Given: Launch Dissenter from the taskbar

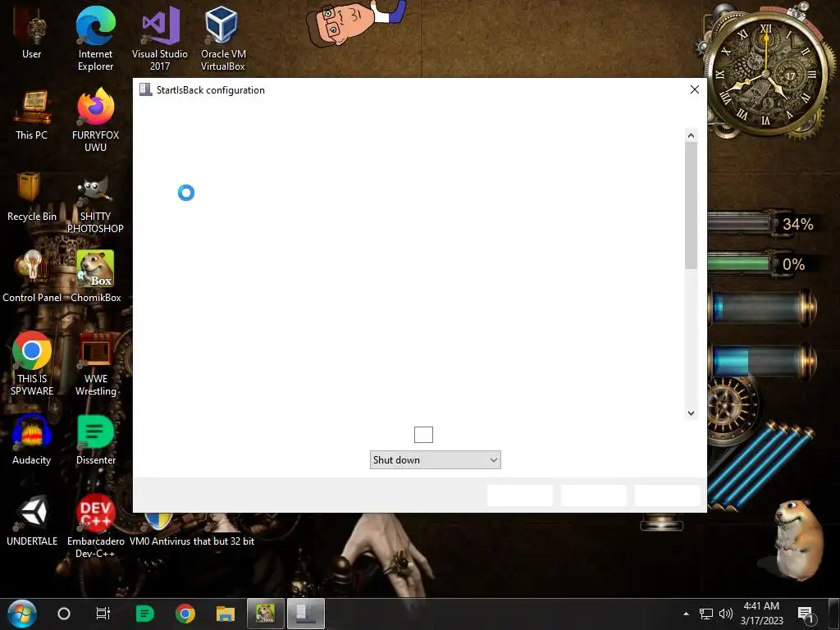Looking at the screenshot, I should (x=144, y=614).
